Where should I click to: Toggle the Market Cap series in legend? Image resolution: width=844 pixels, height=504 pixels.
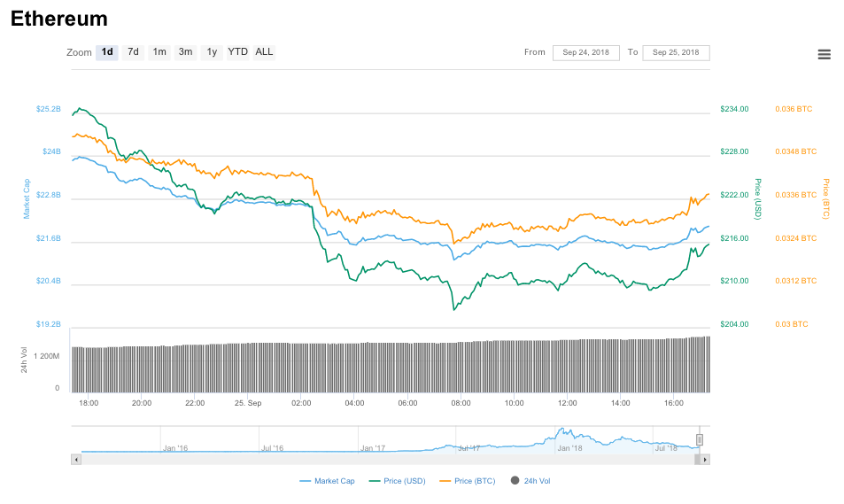pos(328,481)
